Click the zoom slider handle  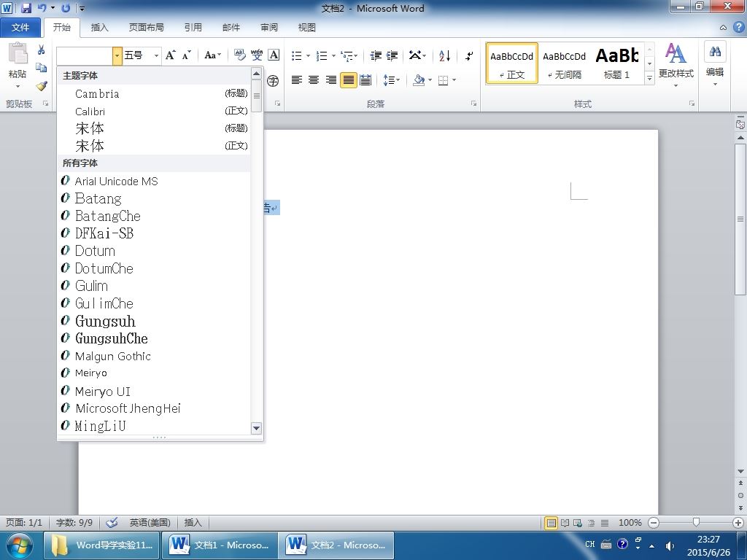[x=696, y=523]
